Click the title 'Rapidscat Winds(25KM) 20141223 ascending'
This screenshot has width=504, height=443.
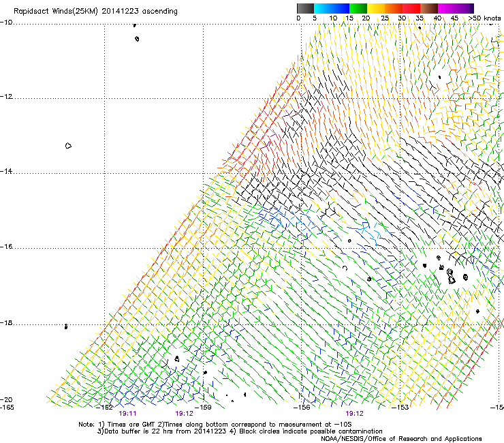pos(95,12)
